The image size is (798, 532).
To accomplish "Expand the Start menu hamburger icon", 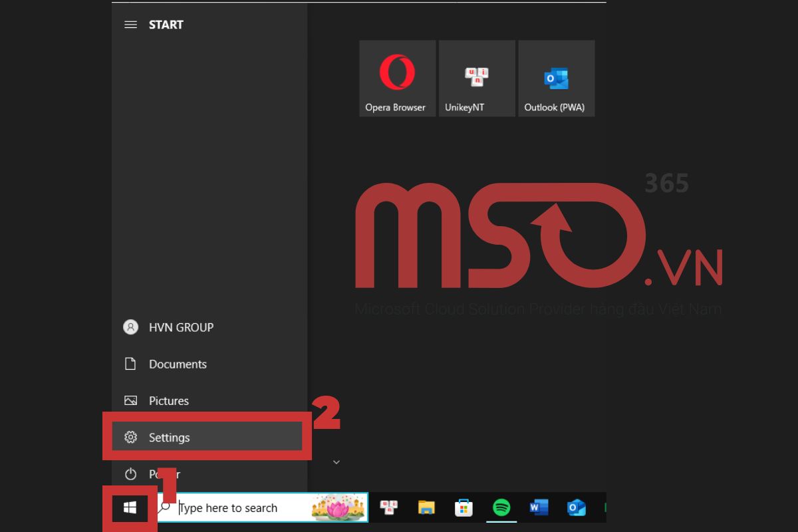I will (131, 25).
